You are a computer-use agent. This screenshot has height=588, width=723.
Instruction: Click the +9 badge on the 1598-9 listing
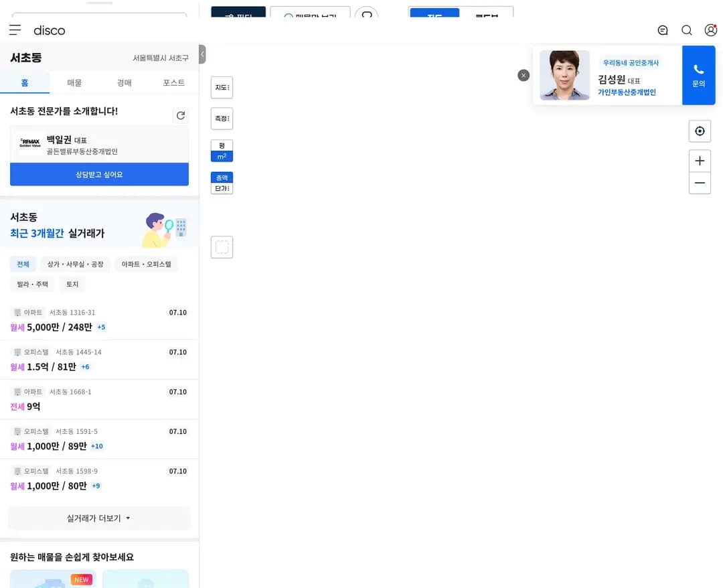[96, 486]
